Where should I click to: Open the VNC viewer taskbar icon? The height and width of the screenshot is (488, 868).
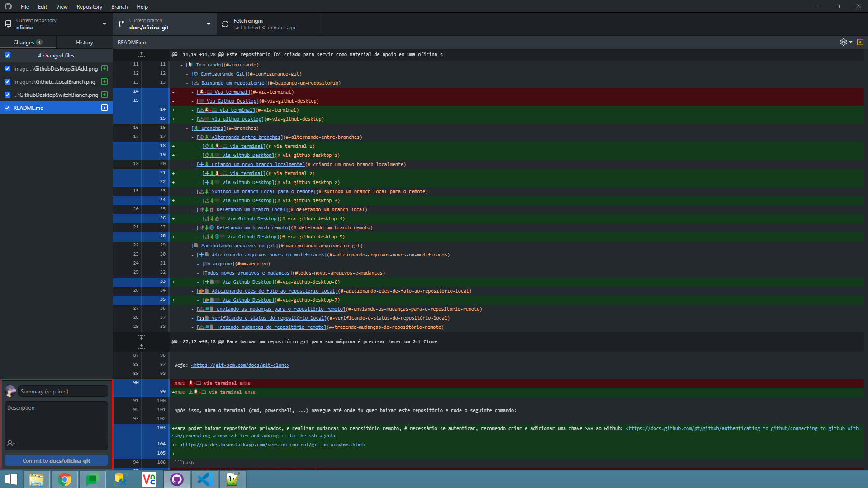tap(149, 479)
